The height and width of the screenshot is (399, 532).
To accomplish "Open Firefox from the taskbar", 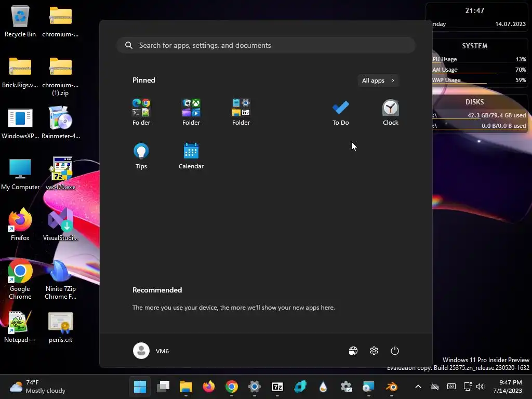I will point(209,387).
